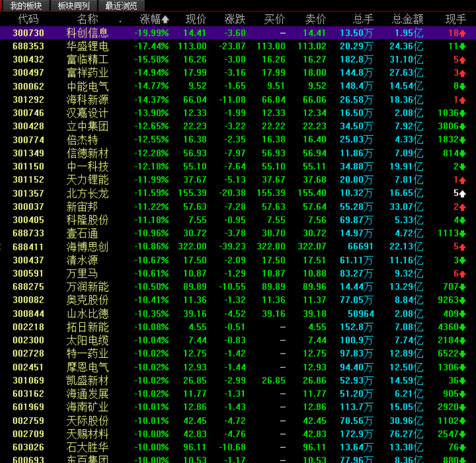476x463 pixels.
Task: Select stock code 300437
Action: coord(28,261)
